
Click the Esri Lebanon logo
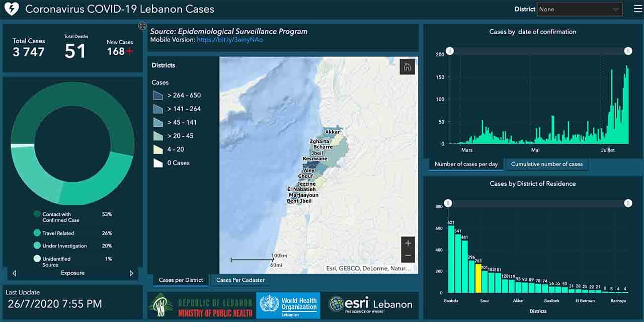coord(370,304)
